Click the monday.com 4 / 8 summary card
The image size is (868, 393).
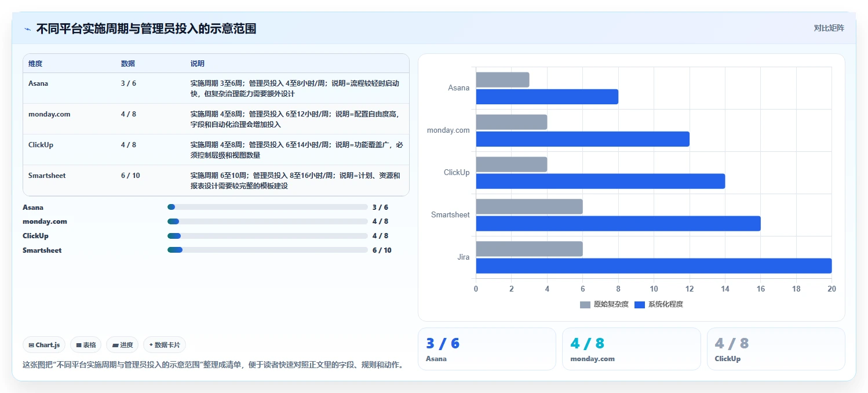632,349
